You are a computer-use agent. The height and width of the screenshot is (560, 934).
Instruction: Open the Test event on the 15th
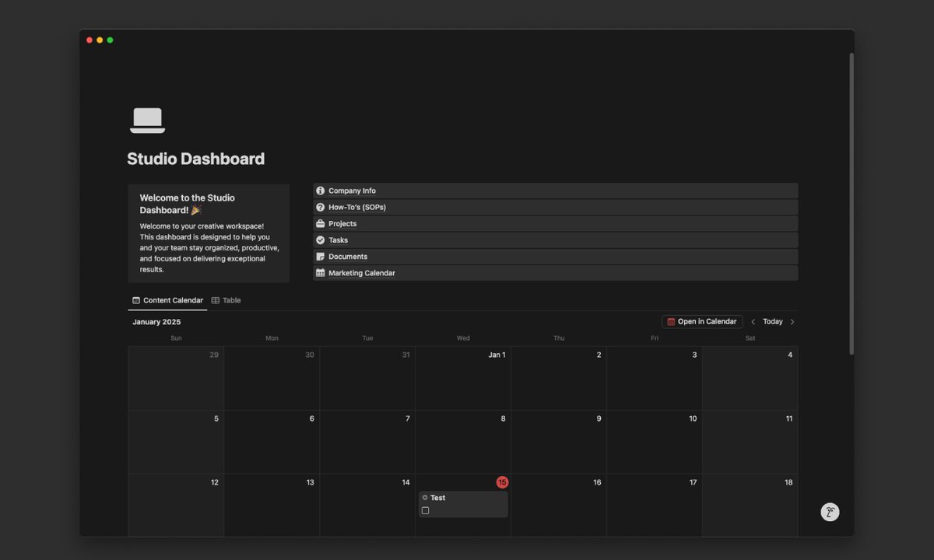click(463, 504)
